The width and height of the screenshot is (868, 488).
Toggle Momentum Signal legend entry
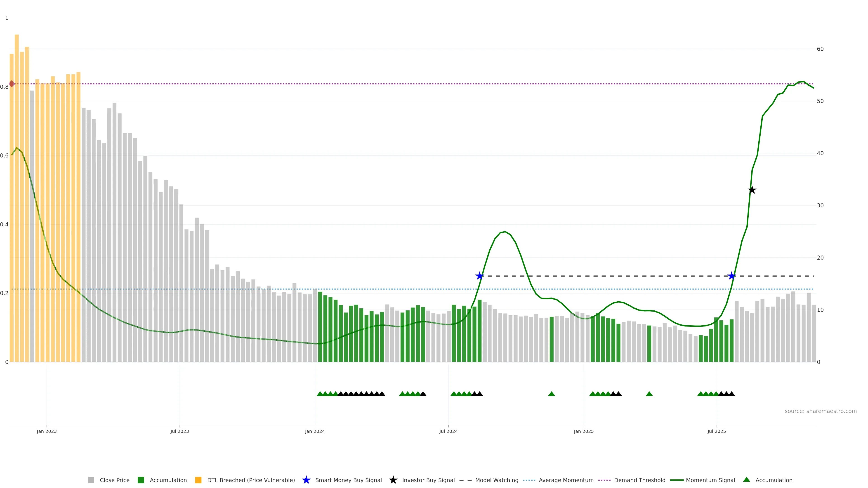point(710,480)
